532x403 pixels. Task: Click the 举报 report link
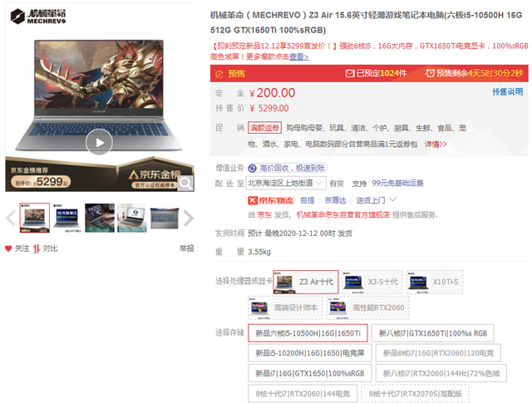(x=186, y=248)
